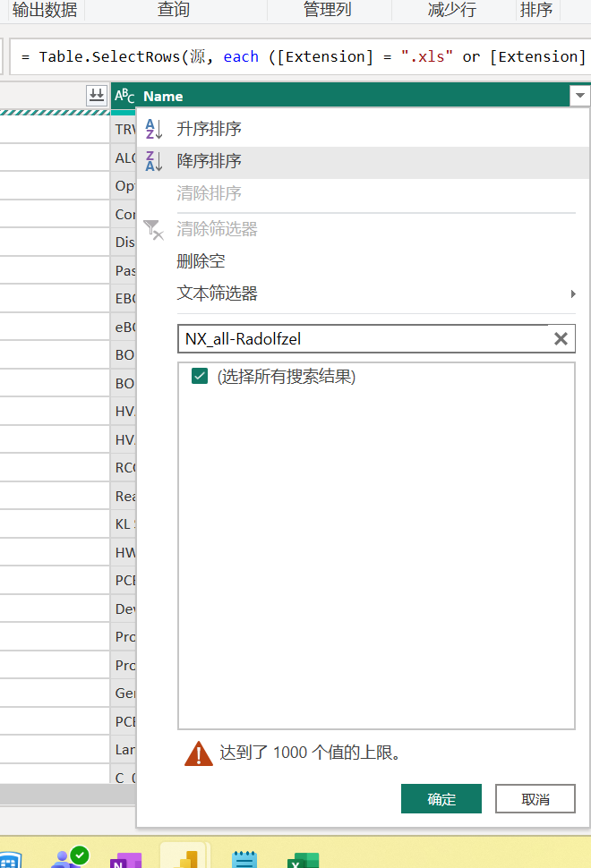Screen dimensions: 591x868
Task: Click the 查询 ribbon group label
Action: coord(174,10)
